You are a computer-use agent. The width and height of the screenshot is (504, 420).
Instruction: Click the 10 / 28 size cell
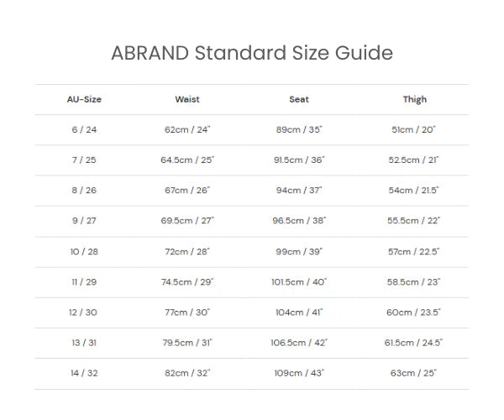[x=84, y=252]
